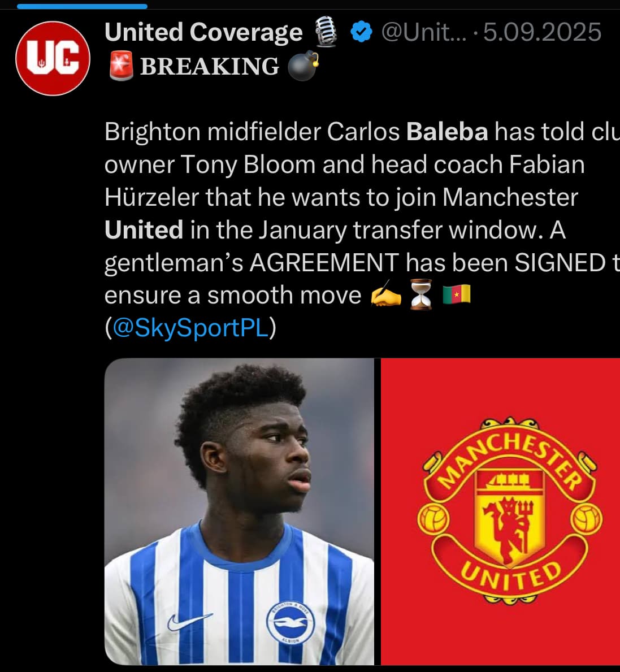Open the Brighton player photo
This screenshot has width=620, height=672.
[x=239, y=511]
